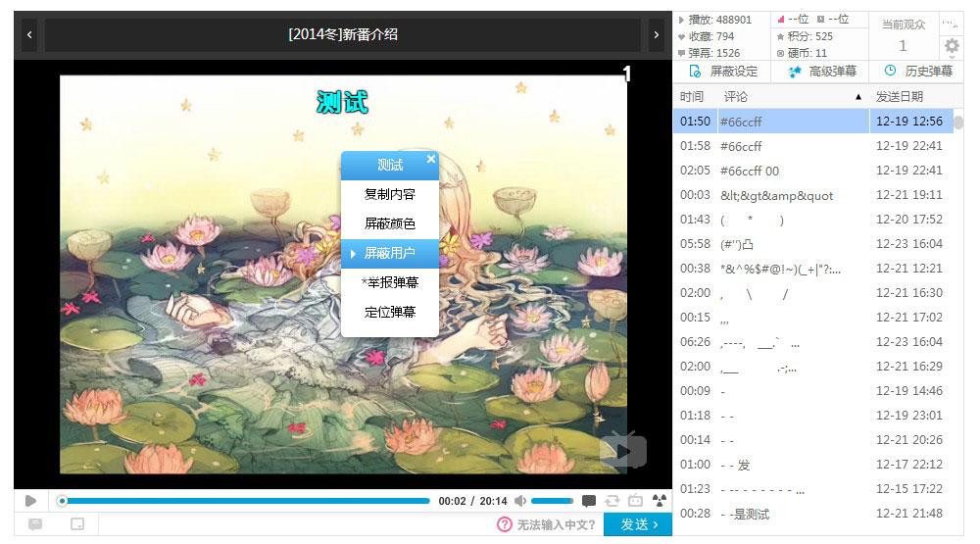Open the gear settings icon
The width and height of the screenshot is (980, 544).
pyautogui.click(x=952, y=45)
